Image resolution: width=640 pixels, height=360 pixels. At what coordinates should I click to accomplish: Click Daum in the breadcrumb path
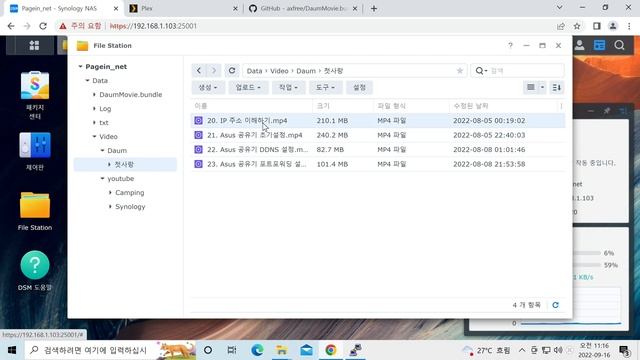(306, 71)
